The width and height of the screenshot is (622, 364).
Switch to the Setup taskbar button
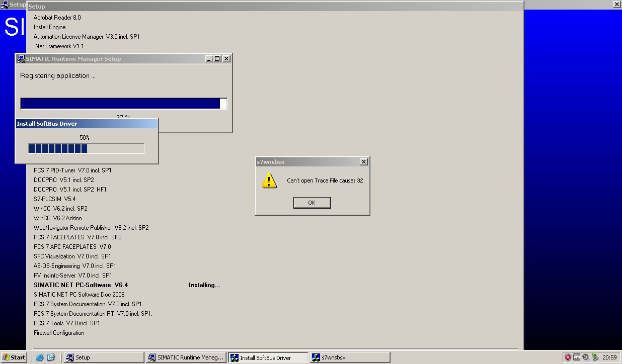[104, 357]
